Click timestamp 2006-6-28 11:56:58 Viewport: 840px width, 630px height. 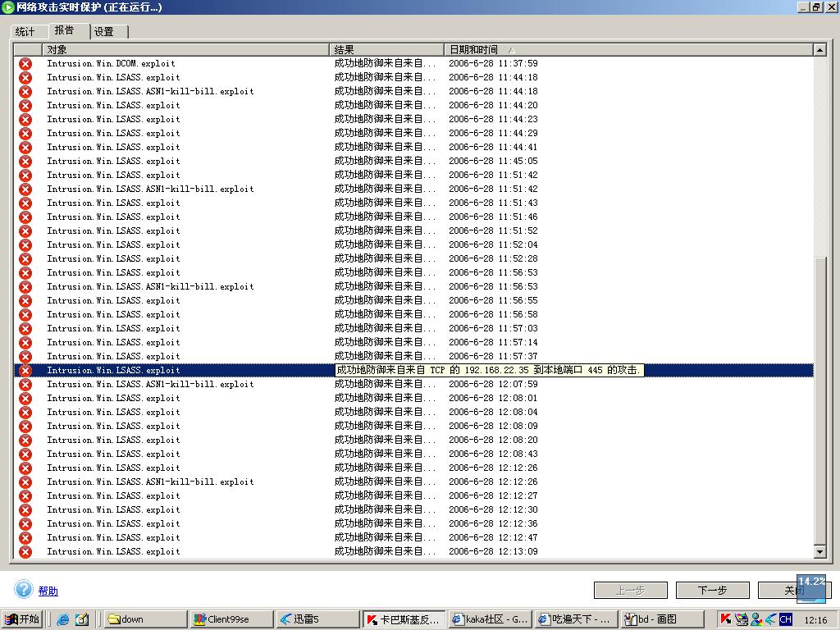click(493, 314)
